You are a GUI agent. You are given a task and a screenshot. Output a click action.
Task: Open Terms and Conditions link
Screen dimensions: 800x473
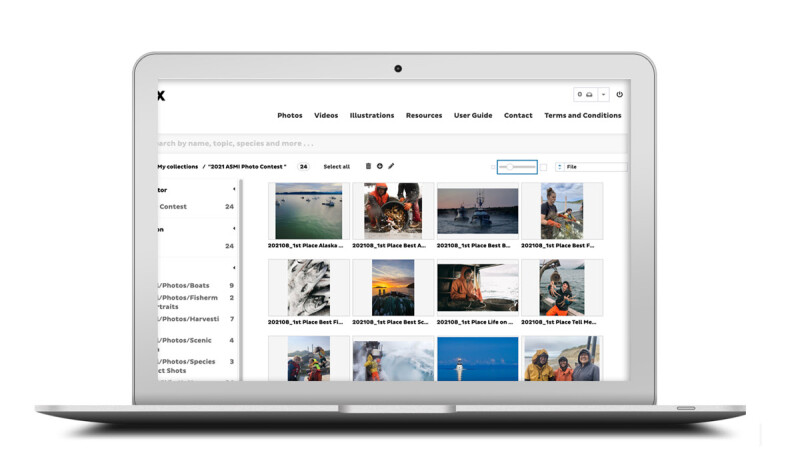tap(582, 116)
